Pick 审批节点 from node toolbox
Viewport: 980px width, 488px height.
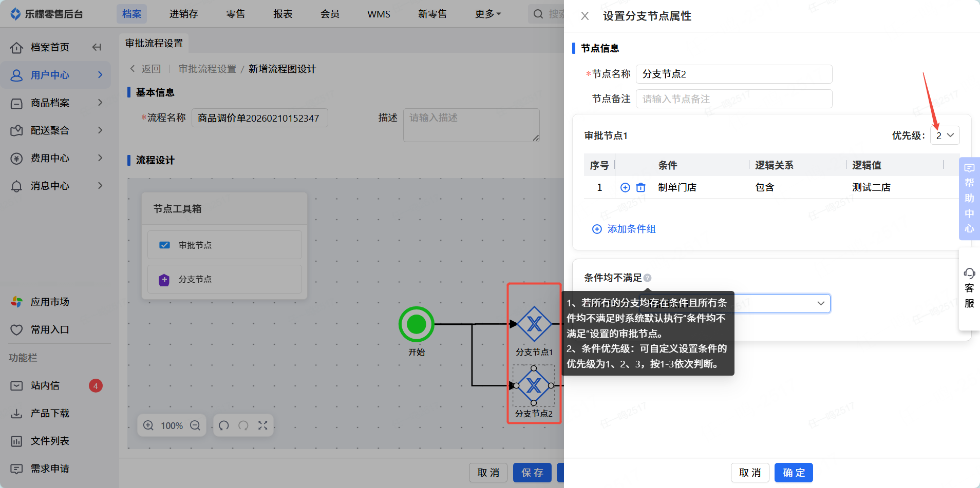[224, 245]
